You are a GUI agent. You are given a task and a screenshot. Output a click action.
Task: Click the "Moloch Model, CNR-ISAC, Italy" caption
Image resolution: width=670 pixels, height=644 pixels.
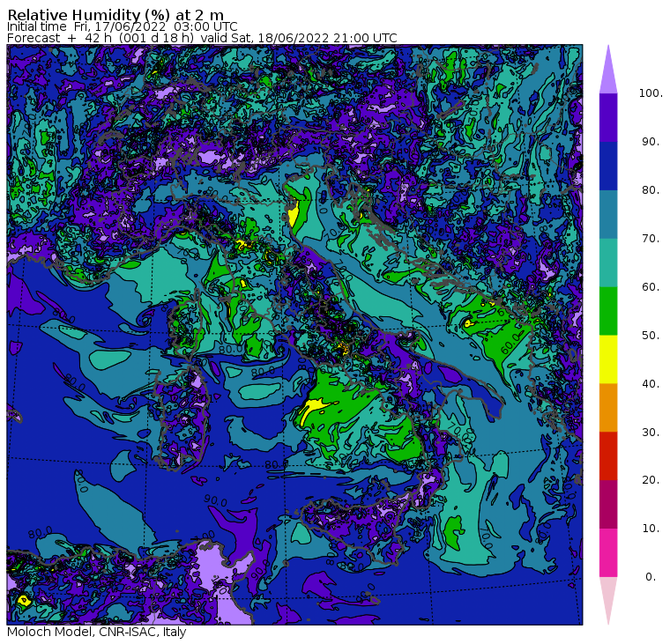point(97,632)
